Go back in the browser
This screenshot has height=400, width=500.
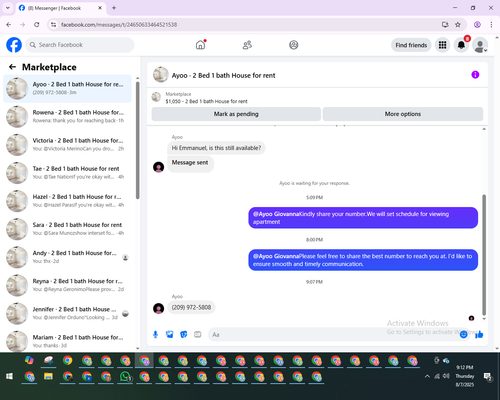tap(9, 25)
